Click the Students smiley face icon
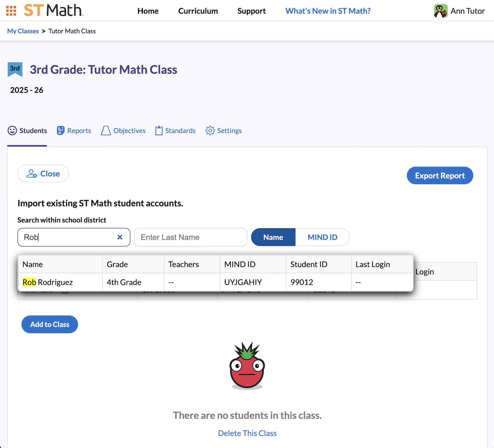The height and width of the screenshot is (448, 494). click(12, 130)
